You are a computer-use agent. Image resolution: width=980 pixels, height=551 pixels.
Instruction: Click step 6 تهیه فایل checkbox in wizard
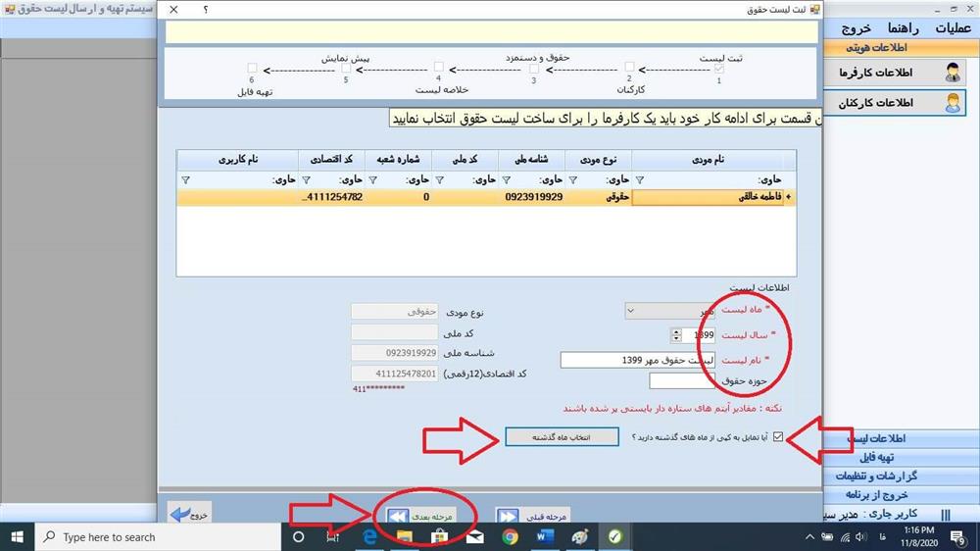253,68
